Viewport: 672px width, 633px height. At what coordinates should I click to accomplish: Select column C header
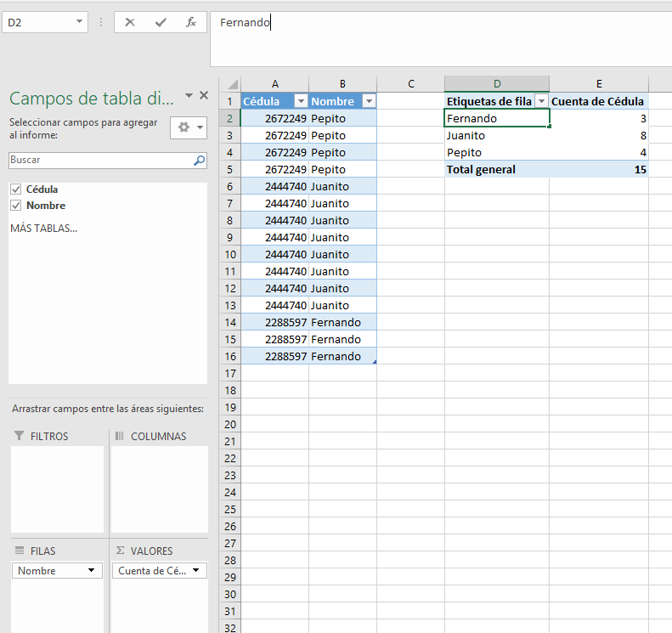point(410,83)
